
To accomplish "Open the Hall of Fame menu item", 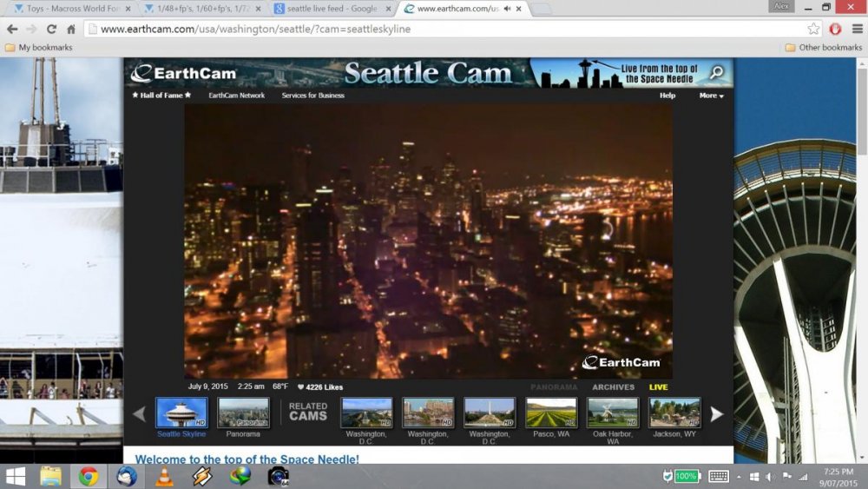I will coord(161,96).
